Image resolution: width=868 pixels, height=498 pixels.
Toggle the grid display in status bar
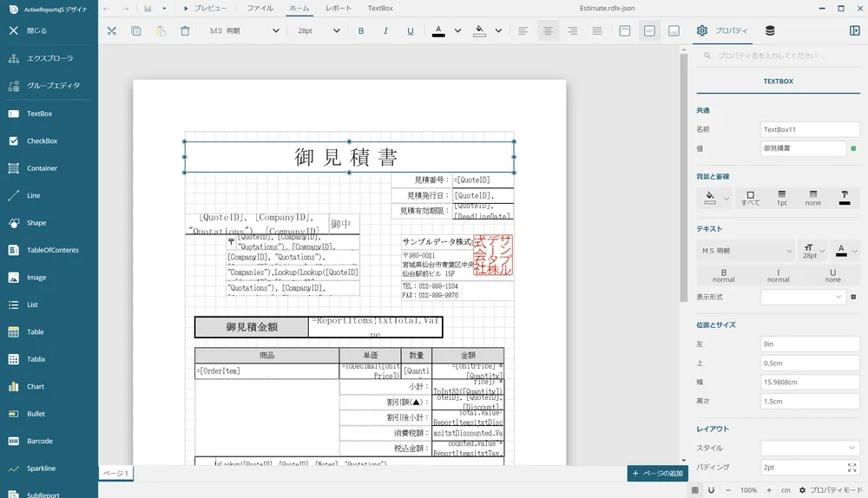click(x=695, y=490)
